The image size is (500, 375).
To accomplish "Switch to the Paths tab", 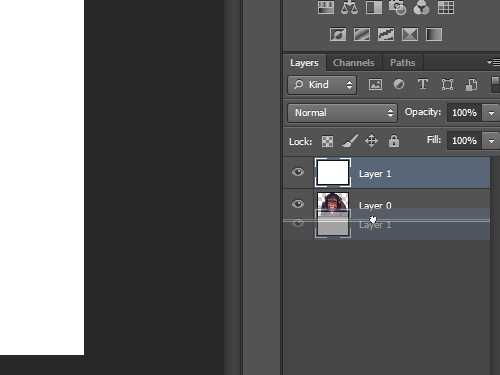I will pyautogui.click(x=403, y=63).
